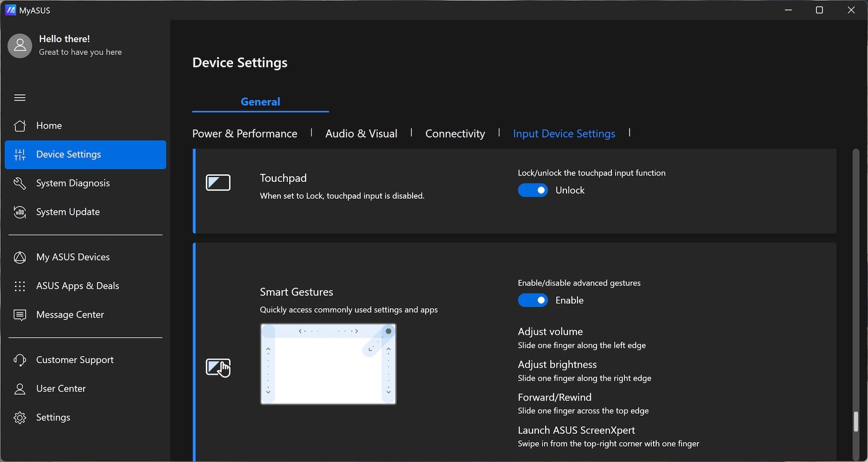Click the 'Touchpad' card title
This screenshot has height=462, width=868.
point(283,178)
